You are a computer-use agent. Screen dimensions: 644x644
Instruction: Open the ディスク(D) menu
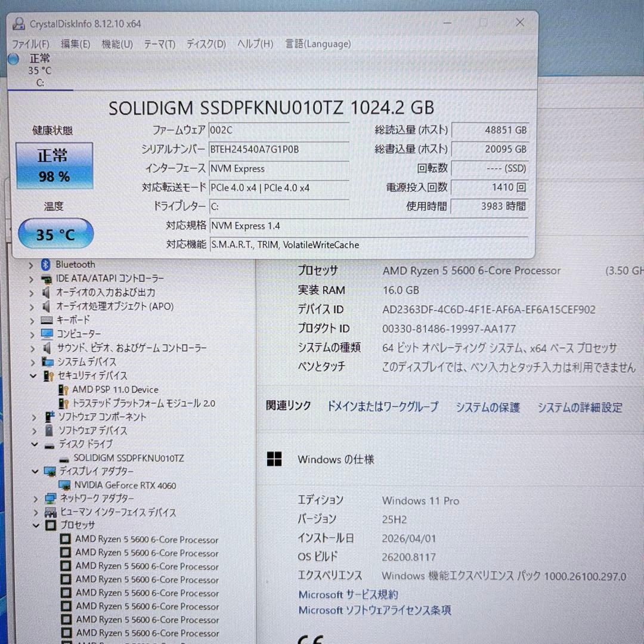(x=206, y=44)
